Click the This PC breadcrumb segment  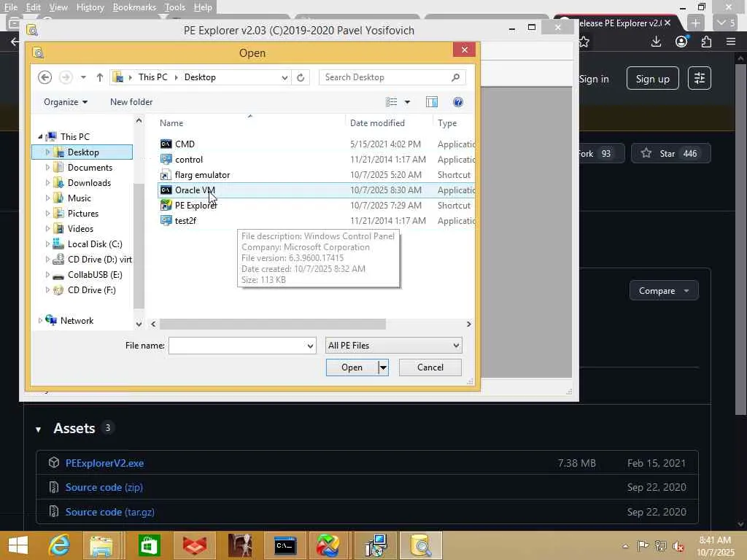coord(153,77)
